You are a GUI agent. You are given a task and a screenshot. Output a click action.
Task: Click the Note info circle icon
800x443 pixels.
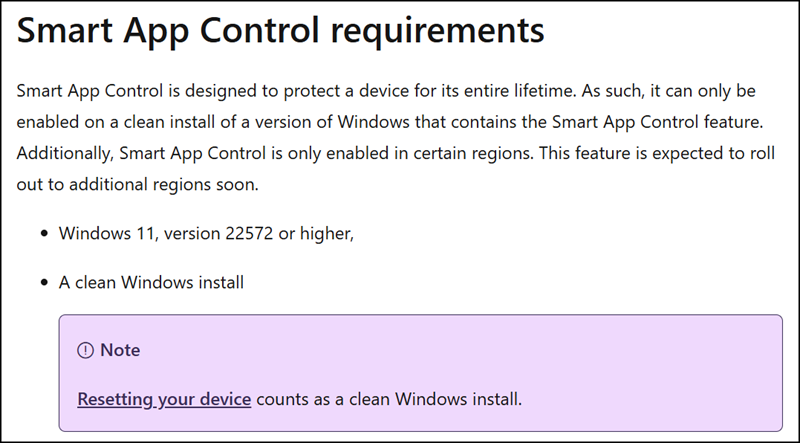pos(85,351)
